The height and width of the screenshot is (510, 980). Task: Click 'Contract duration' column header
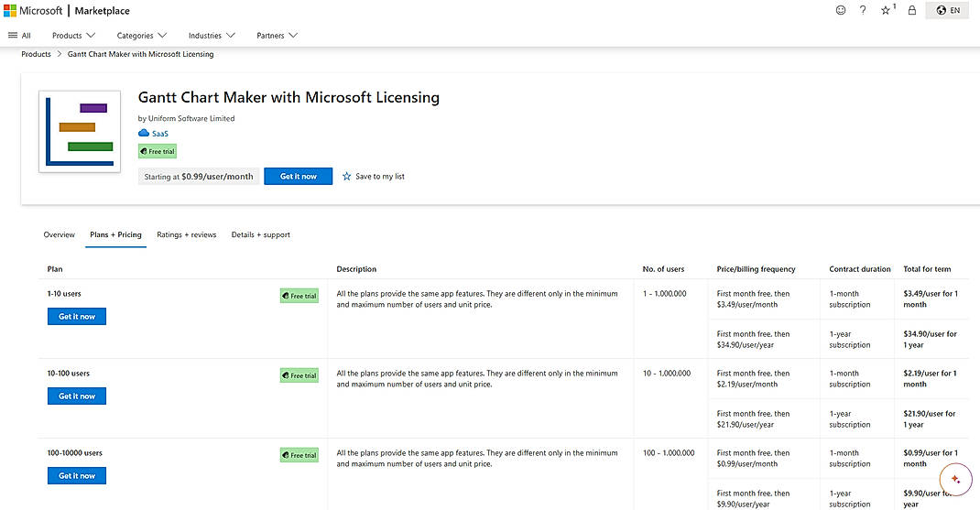point(860,269)
